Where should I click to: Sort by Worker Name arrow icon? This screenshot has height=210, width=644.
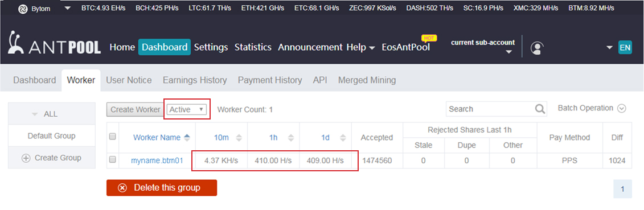[187, 138]
